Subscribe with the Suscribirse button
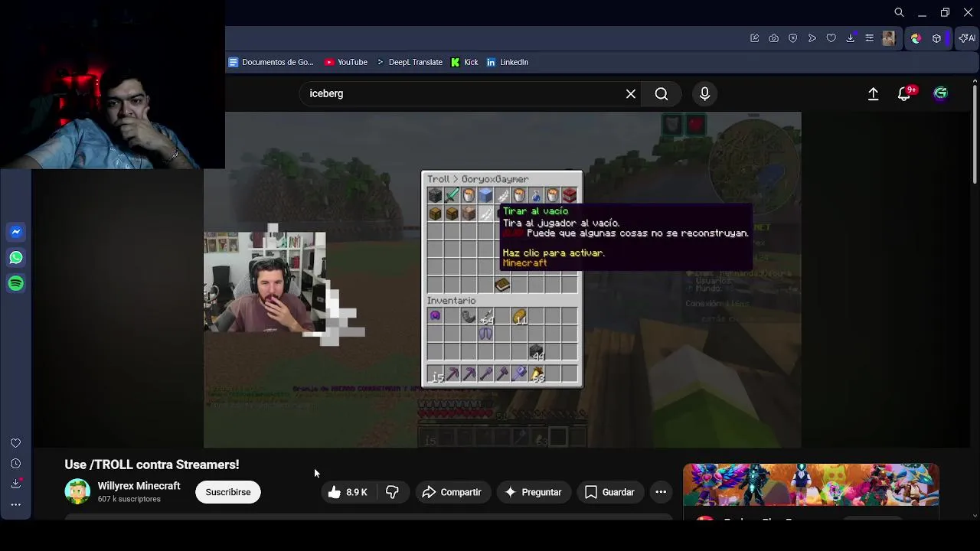The width and height of the screenshot is (980, 551). coord(228,492)
